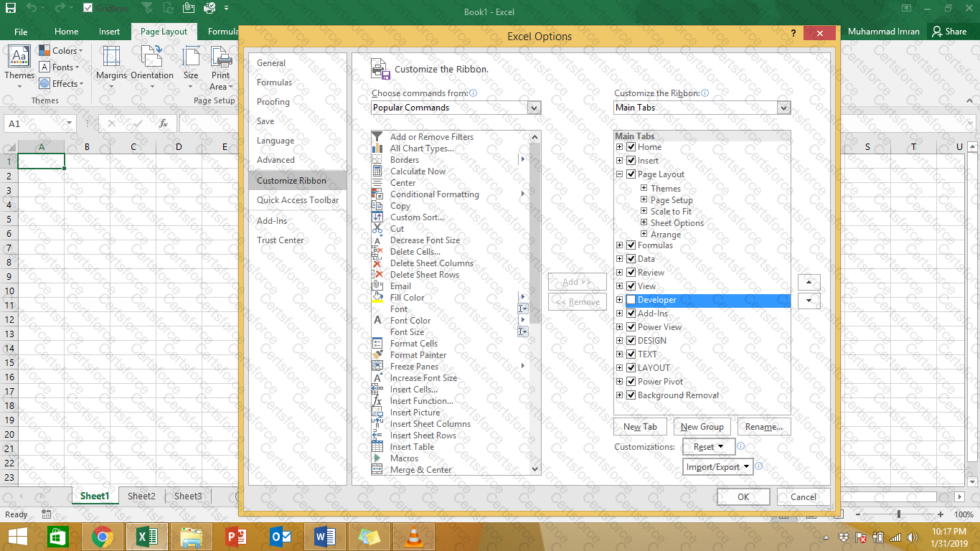Open the Name Box dropdown arrow
The height and width of the screenshot is (551, 980).
point(69,123)
